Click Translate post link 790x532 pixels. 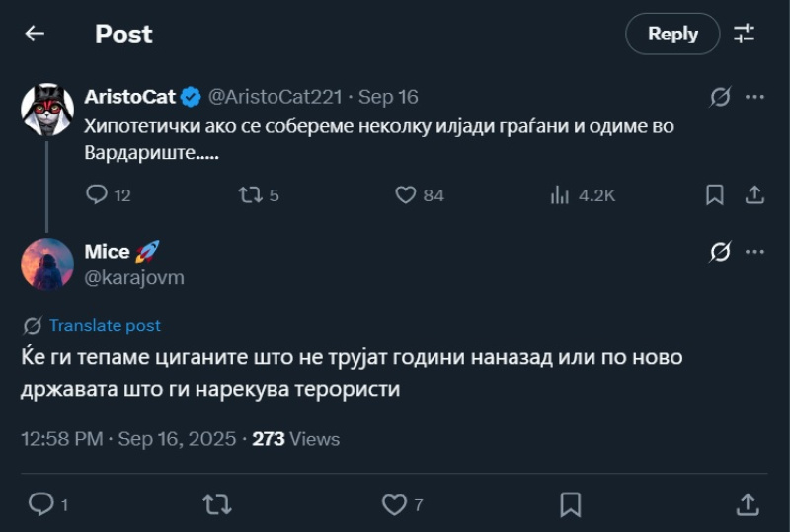coord(105,325)
